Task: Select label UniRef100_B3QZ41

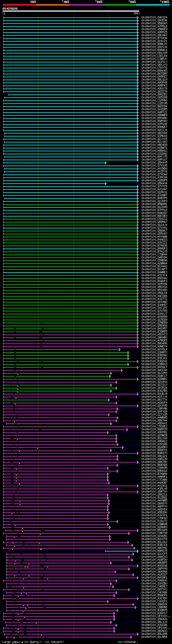Action: (154, 361)
